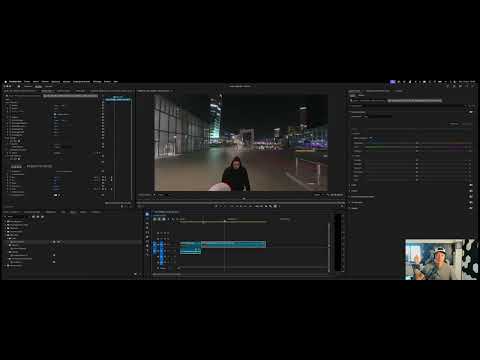This screenshot has width=480, height=360.
Task: Toggle the Curves section checkbox
Action: click(471, 191)
